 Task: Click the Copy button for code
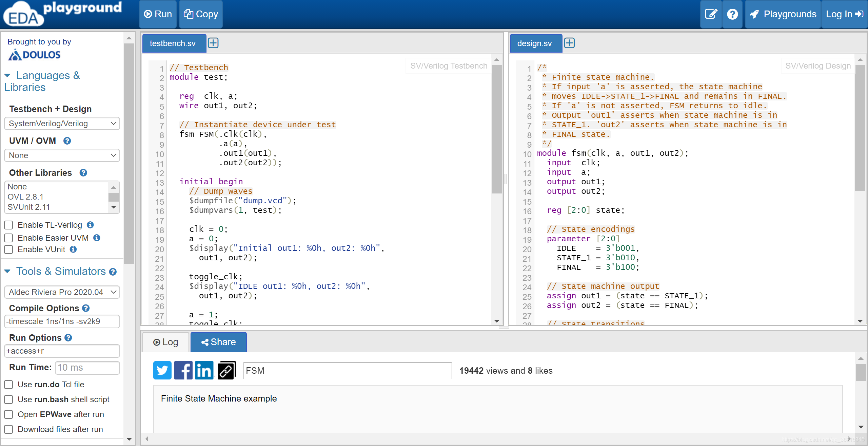(x=202, y=14)
